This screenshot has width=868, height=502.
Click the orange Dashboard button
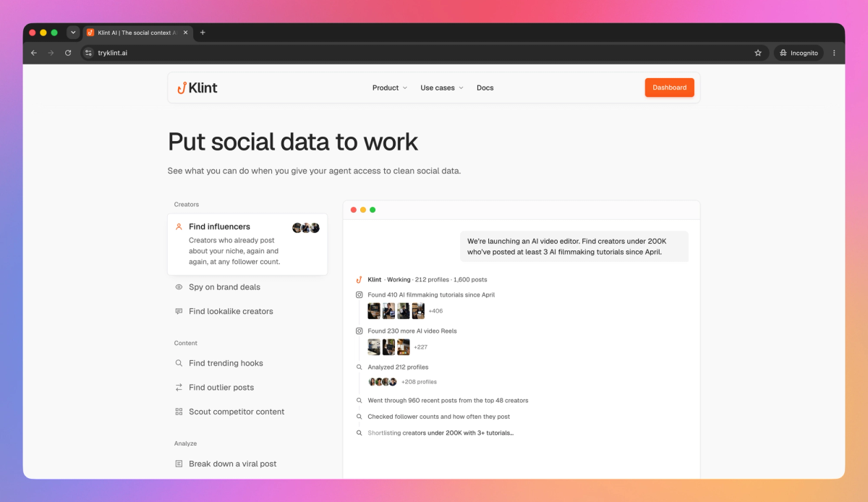[x=670, y=88]
